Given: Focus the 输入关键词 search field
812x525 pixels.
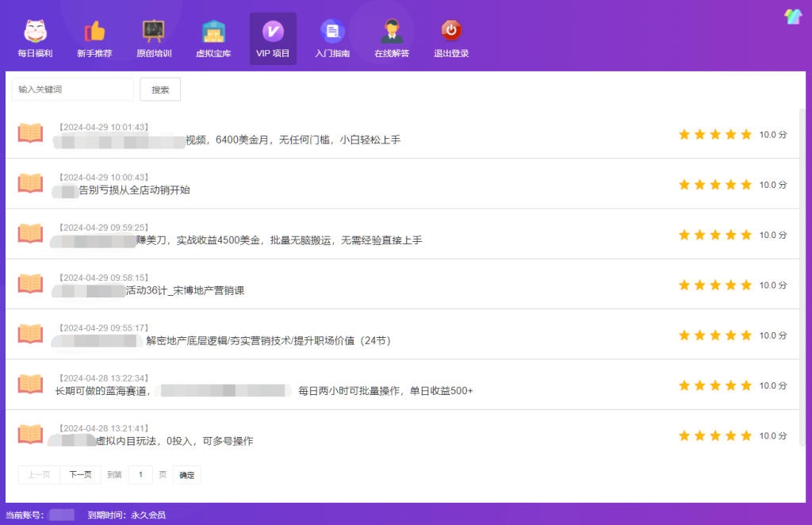Looking at the screenshot, I should [x=72, y=89].
